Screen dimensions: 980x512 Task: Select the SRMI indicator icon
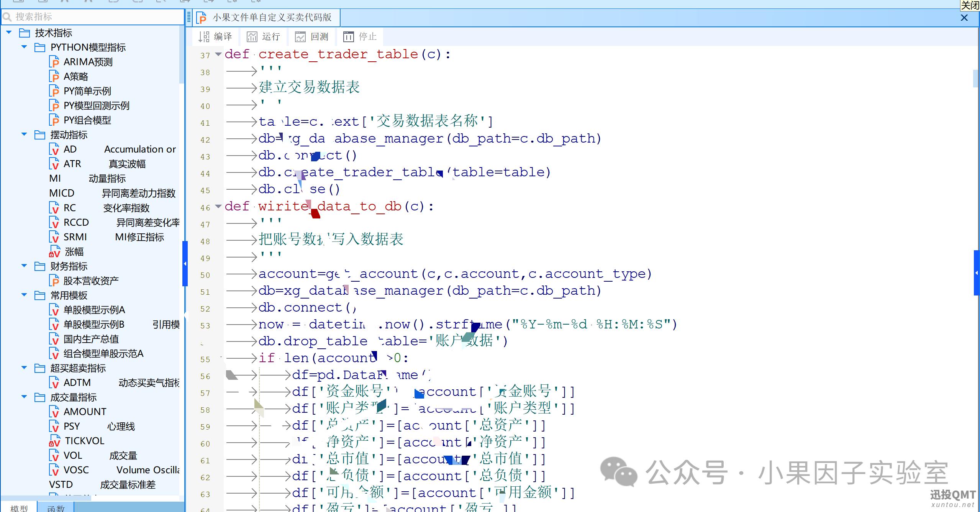[54, 237]
